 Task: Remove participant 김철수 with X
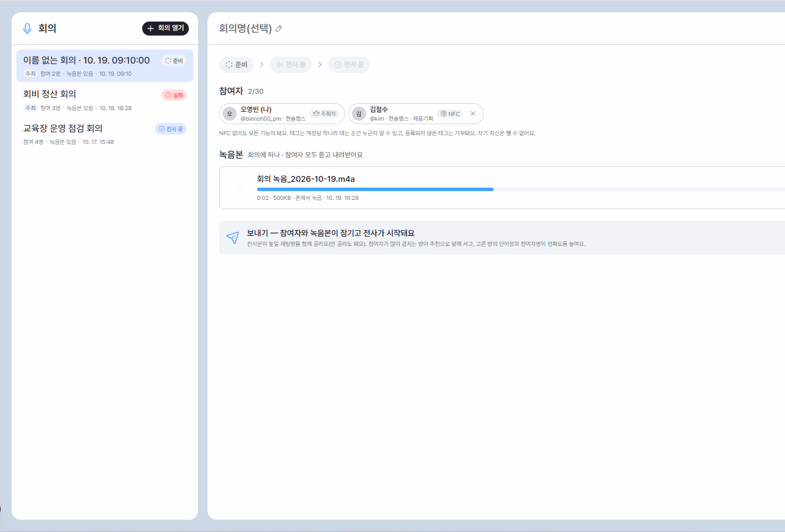(473, 114)
